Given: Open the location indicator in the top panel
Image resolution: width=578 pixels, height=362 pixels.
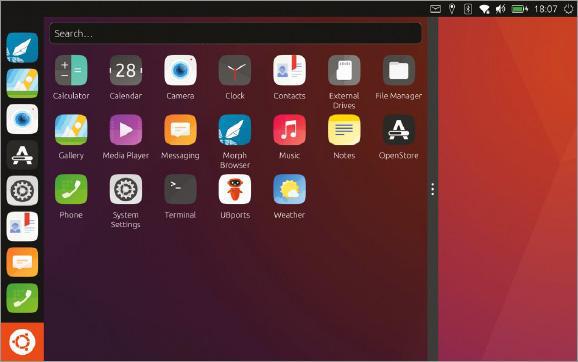Looking at the screenshot, I should point(452,9).
